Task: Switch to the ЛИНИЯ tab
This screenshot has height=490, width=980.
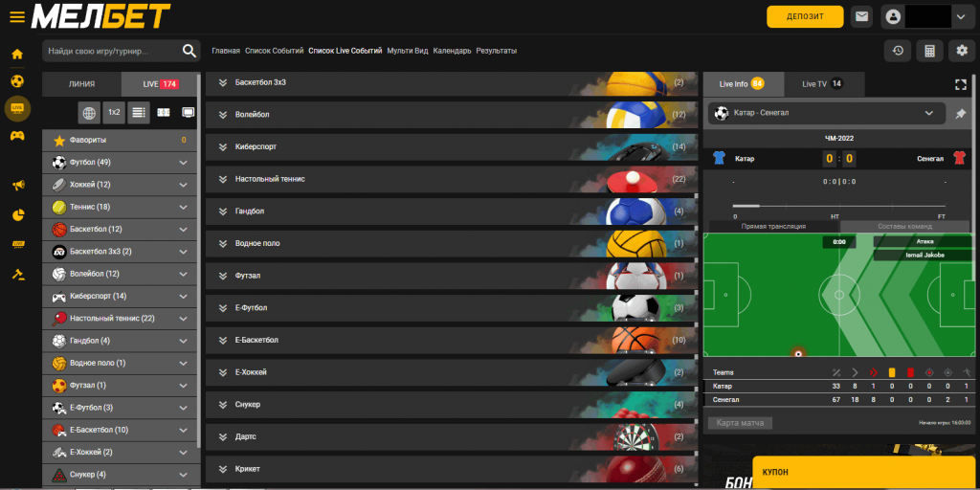Action: pos(81,84)
